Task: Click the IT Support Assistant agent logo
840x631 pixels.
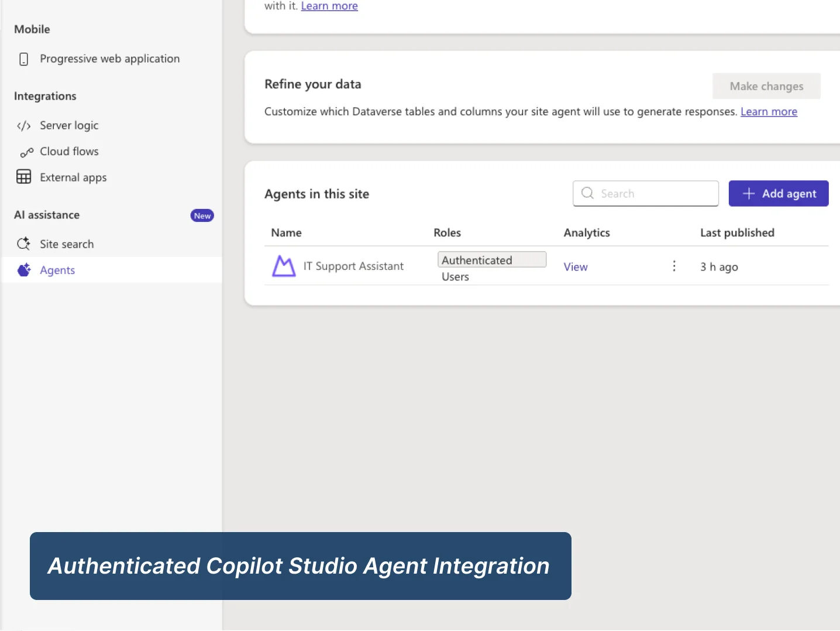Action: click(x=284, y=266)
